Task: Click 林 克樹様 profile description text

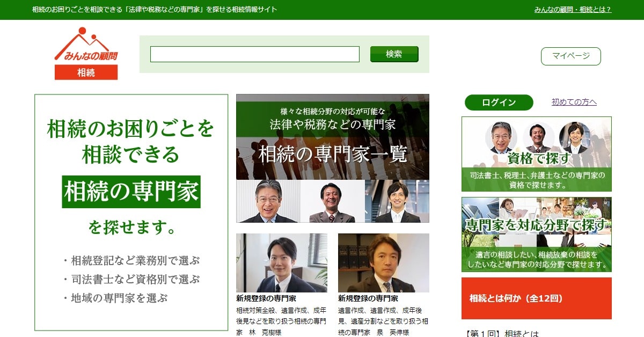Action: pos(281,321)
